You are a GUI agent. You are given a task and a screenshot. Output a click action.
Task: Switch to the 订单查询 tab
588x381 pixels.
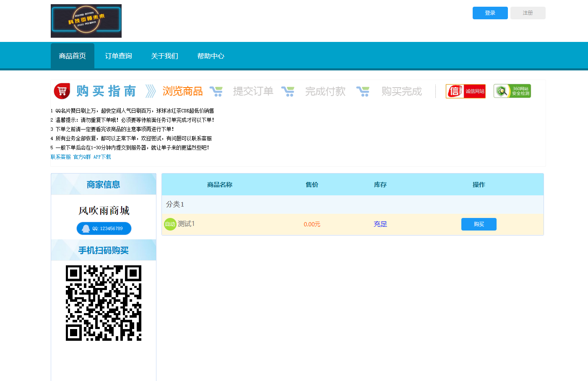pyautogui.click(x=118, y=55)
